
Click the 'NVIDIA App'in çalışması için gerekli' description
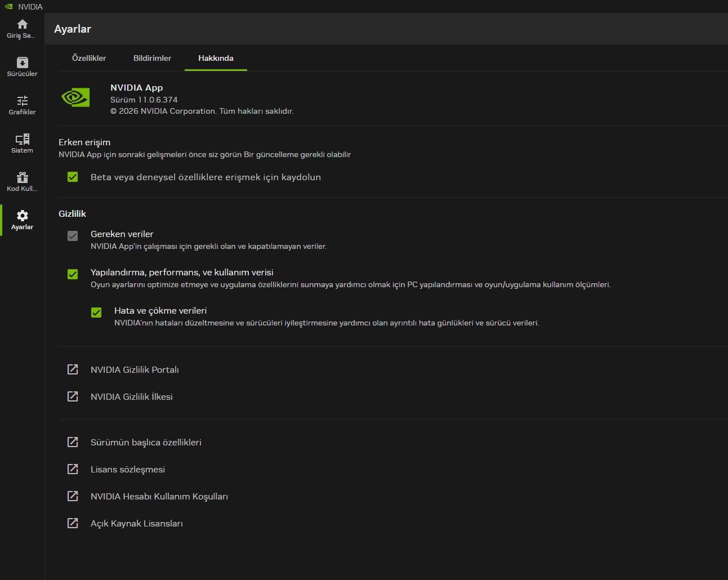tap(208, 246)
